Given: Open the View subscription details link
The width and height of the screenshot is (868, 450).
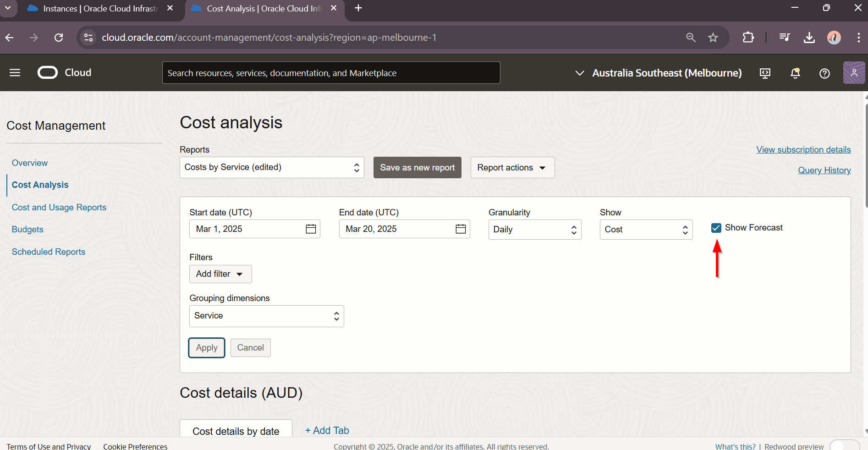Looking at the screenshot, I should coord(803,150).
